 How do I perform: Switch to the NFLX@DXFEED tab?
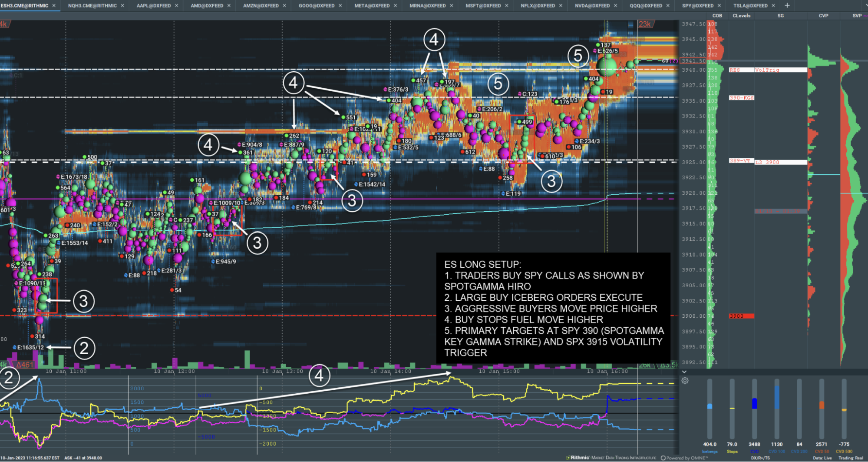pyautogui.click(x=538, y=6)
